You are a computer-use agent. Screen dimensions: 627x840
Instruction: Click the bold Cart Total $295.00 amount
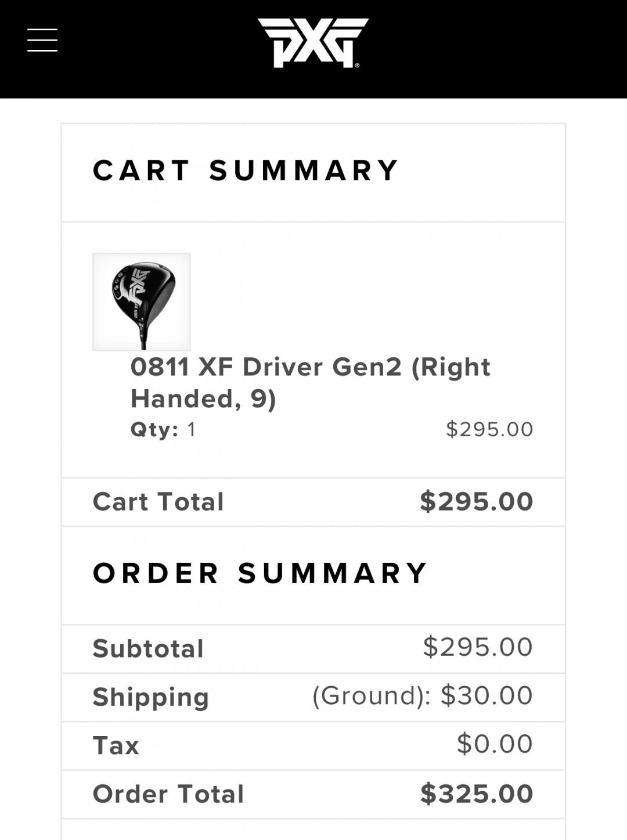[x=476, y=501]
